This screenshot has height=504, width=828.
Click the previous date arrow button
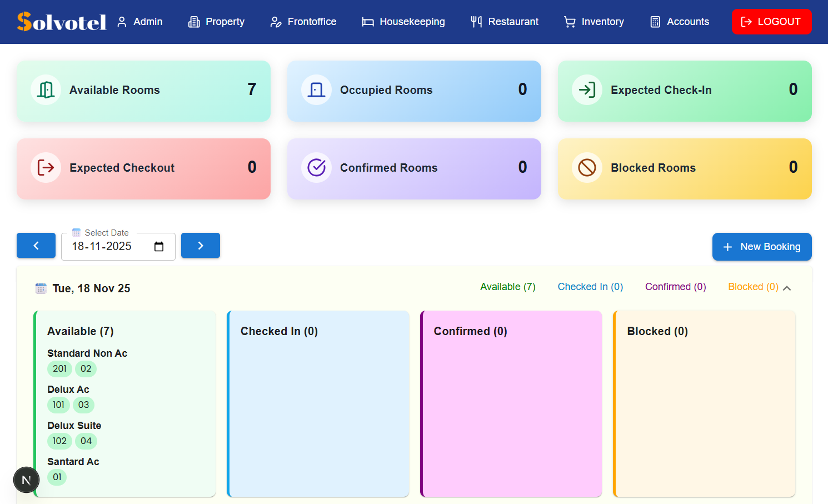pos(36,245)
